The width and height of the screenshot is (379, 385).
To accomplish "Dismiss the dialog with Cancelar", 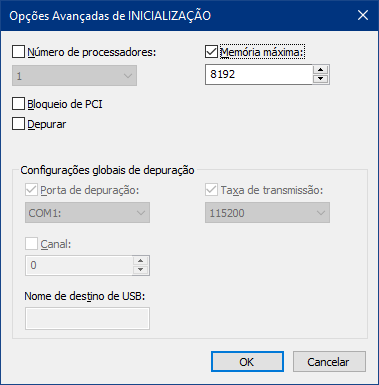I will pos(329,362).
